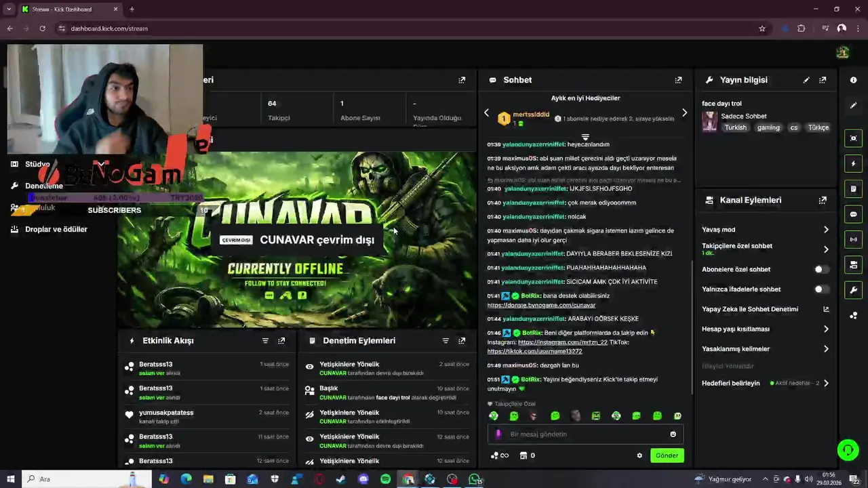The height and width of the screenshot is (488, 868).
Task: Open Etkinlik Akışı filter menu
Action: [265, 341]
